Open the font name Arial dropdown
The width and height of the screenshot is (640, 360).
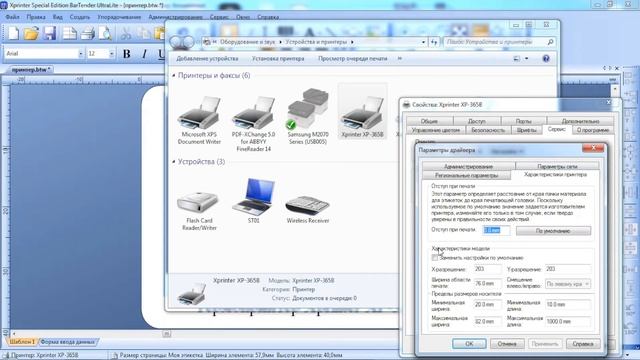point(80,53)
